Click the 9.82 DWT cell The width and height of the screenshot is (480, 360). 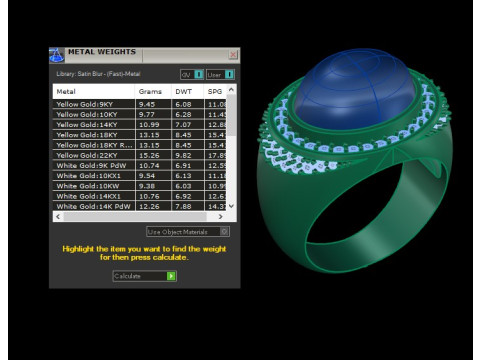point(188,155)
